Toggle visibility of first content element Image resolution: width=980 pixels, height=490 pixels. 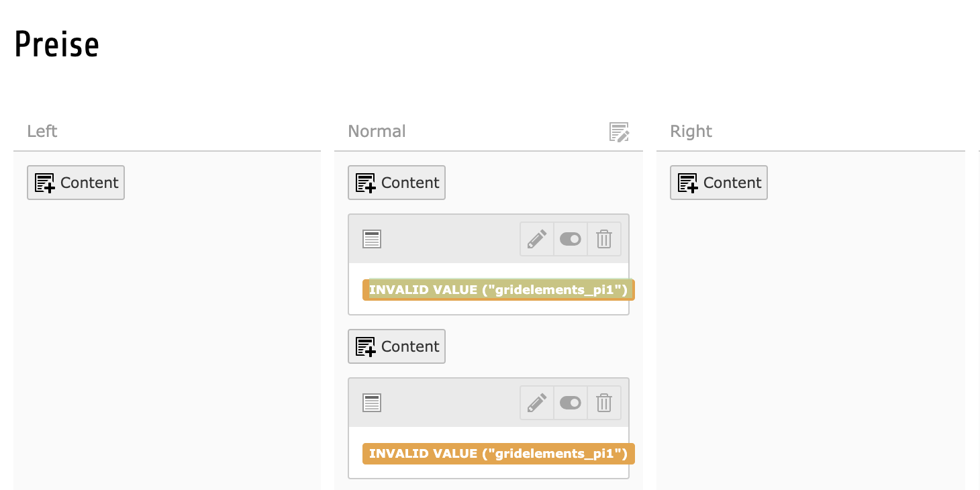click(570, 240)
